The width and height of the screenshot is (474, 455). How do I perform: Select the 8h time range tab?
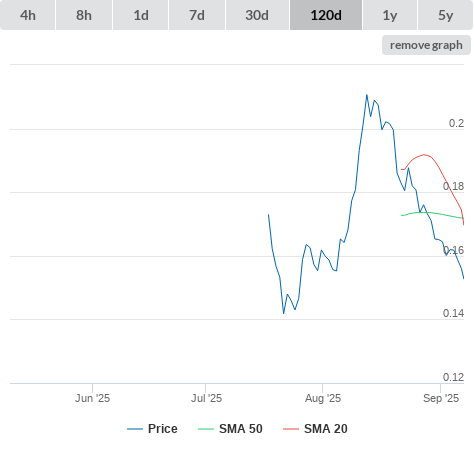pyautogui.click(x=84, y=15)
